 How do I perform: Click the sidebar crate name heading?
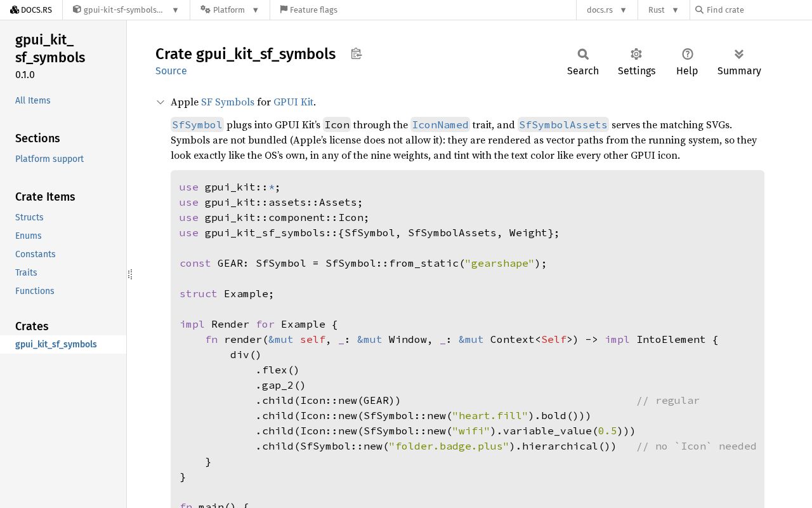[50, 49]
